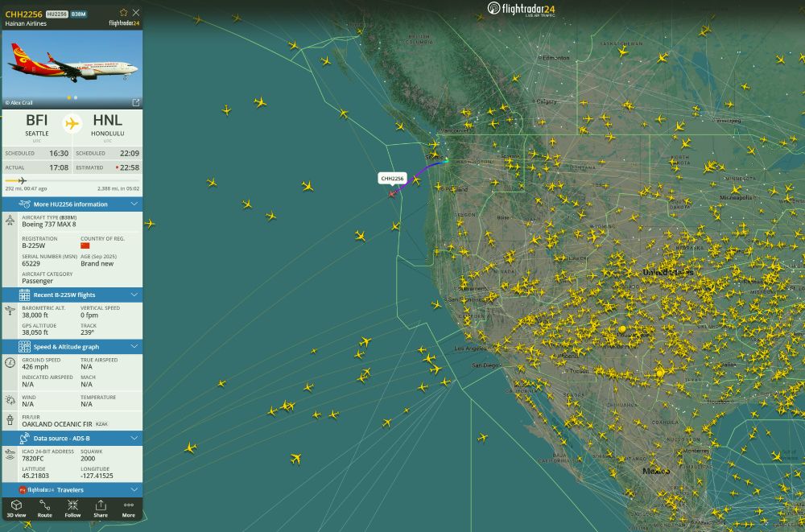Select the second photo carousel dot

(x=76, y=97)
